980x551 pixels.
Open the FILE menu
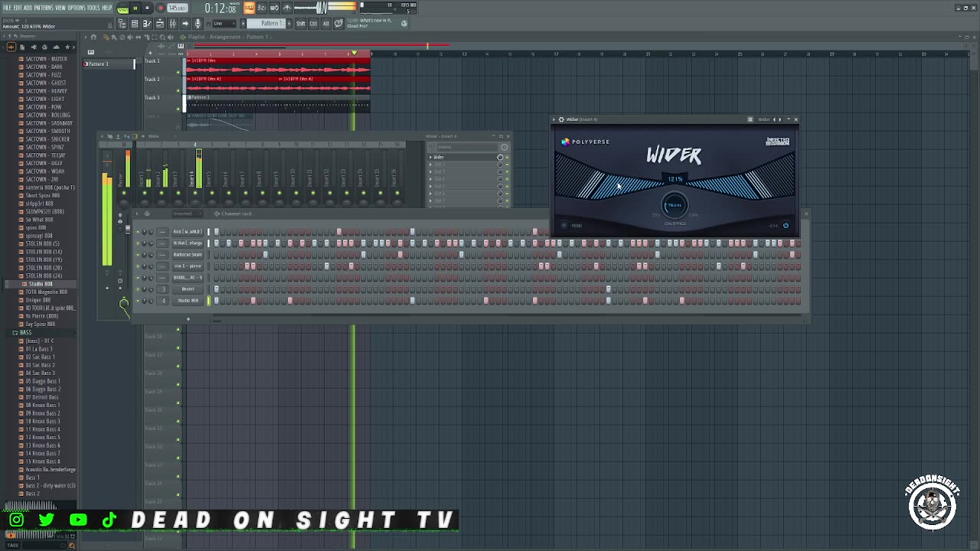[7, 8]
